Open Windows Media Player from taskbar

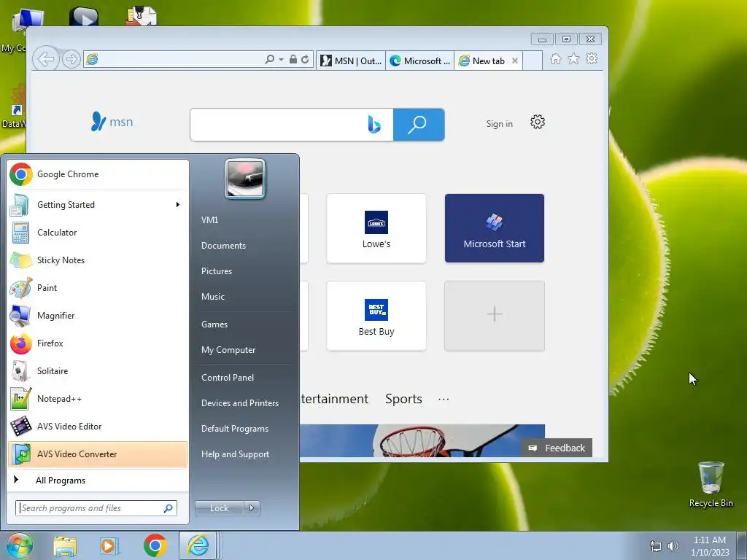[109, 546]
